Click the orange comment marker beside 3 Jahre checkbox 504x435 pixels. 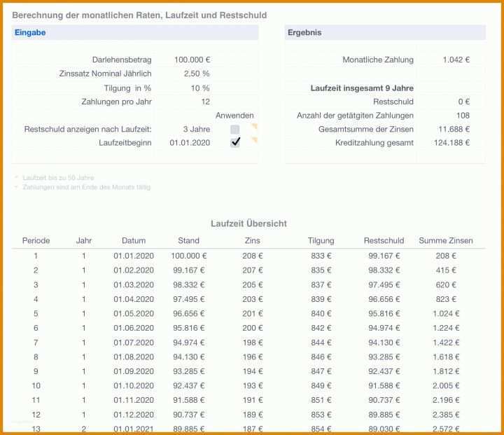coord(255,126)
